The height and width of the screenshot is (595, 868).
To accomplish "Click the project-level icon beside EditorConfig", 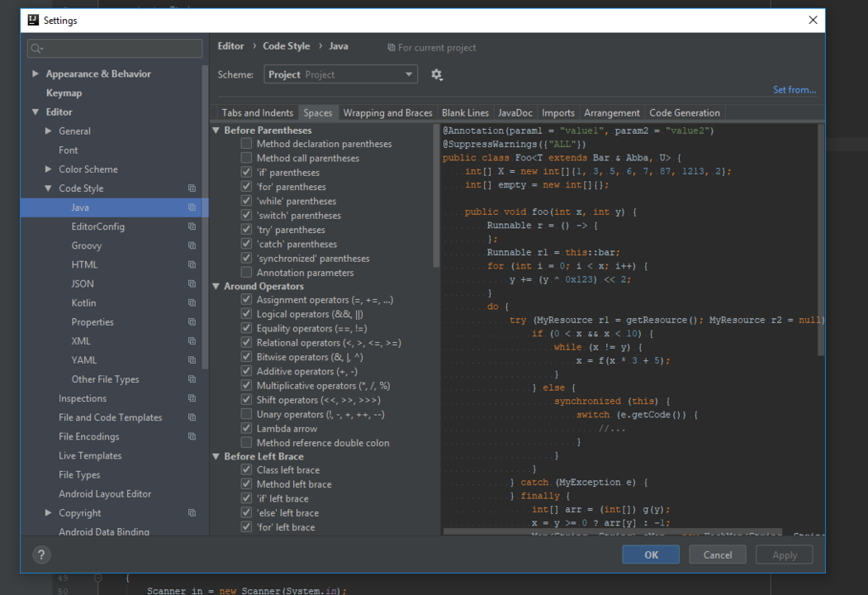I will (x=192, y=226).
